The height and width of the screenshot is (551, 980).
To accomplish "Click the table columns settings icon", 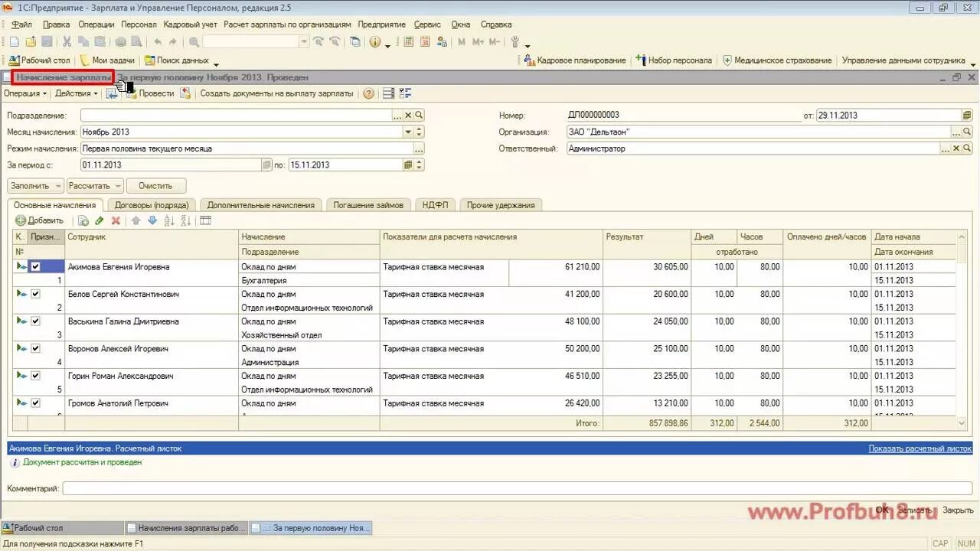I will click(205, 220).
